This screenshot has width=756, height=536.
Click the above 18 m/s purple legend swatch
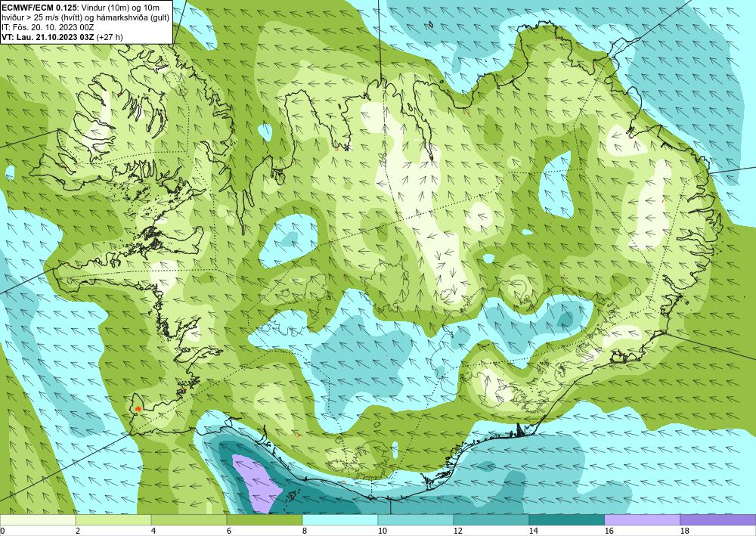(718, 520)
